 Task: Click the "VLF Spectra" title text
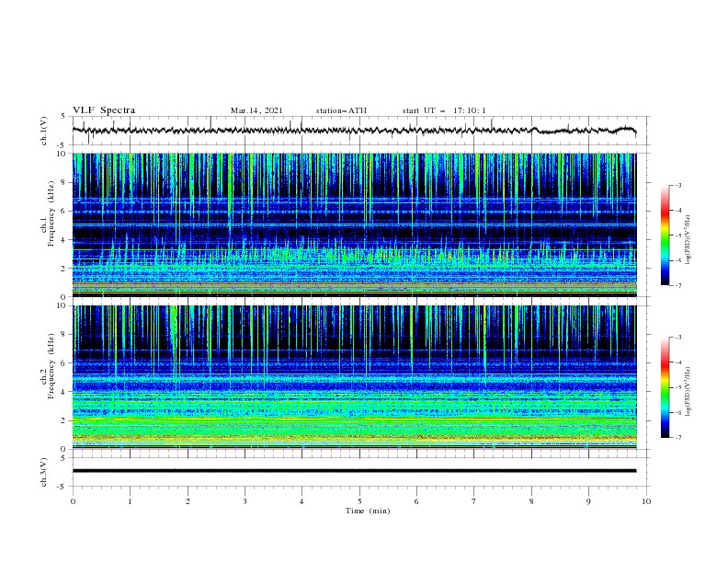(104, 110)
